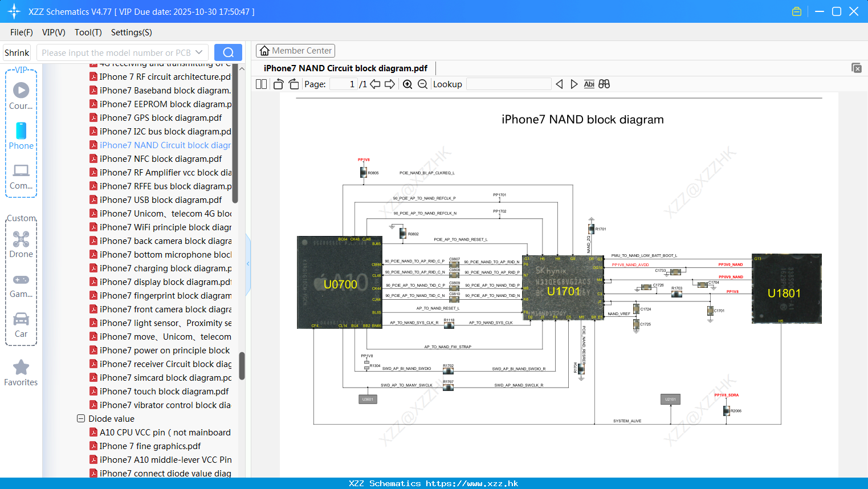Jump to the next lookup result
The image size is (868, 489).
point(574,84)
